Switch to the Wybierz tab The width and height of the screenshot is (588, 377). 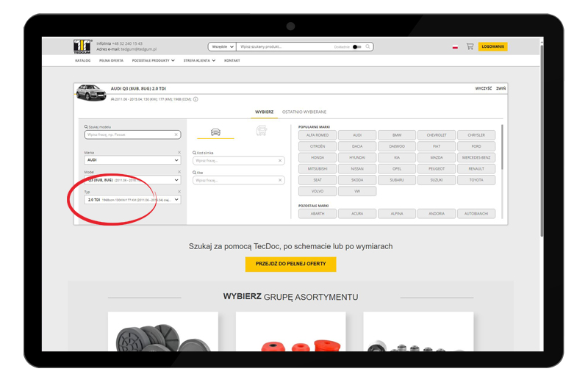tap(265, 112)
